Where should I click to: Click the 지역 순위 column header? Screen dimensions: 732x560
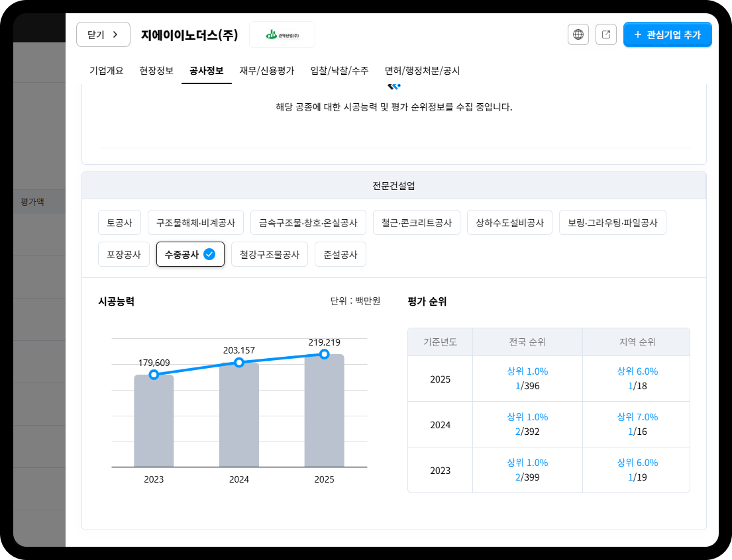[637, 342]
